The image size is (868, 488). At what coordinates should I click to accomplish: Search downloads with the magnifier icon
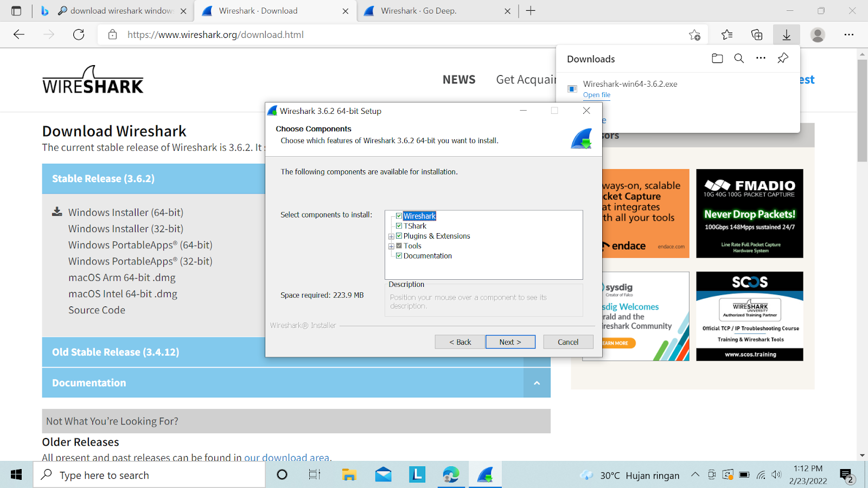click(x=739, y=59)
